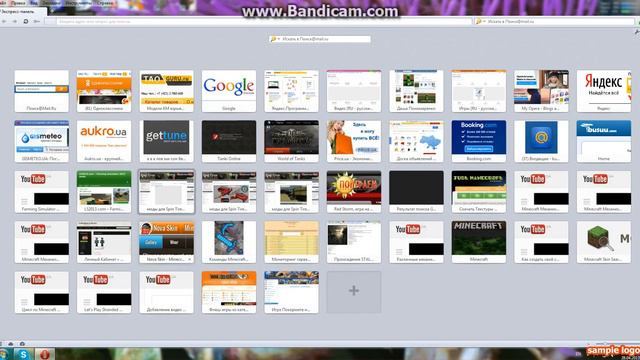Click the Opera icon in the taskbar
The width and height of the screenshot is (640, 360).
point(44,354)
